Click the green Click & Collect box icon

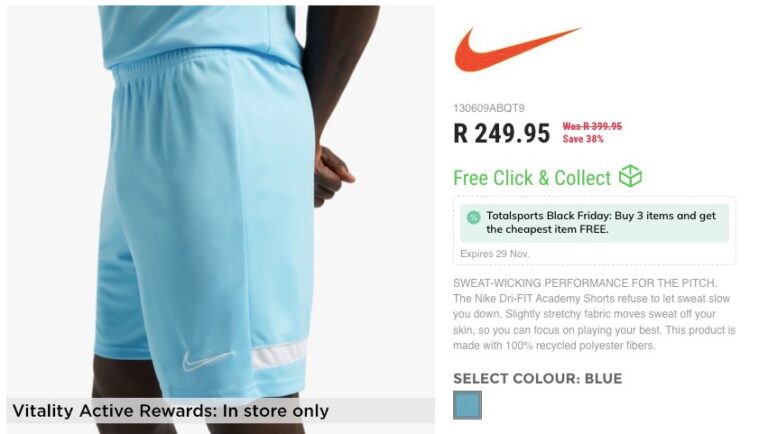coord(630,176)
